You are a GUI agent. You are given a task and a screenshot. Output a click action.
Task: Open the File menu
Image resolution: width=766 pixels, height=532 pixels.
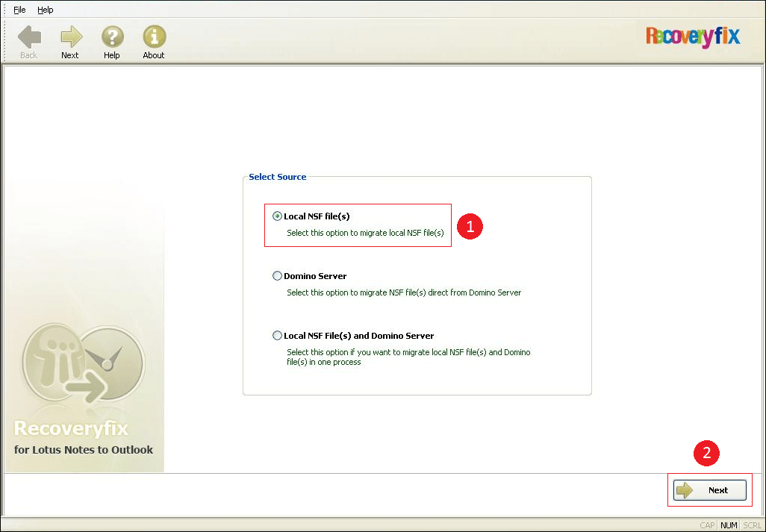click(19, 10)
